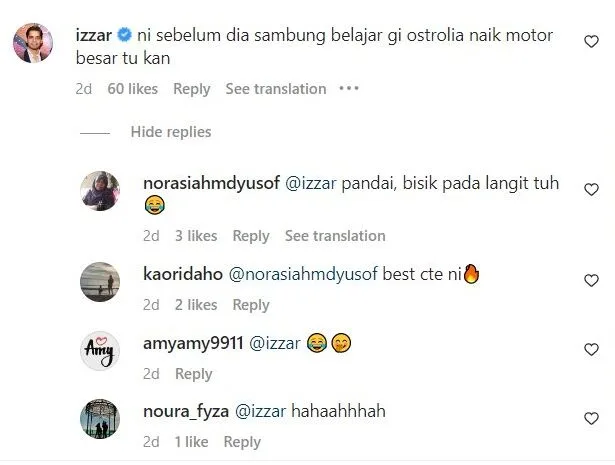View the 60 likes on izzar's comment

(133, 89)
